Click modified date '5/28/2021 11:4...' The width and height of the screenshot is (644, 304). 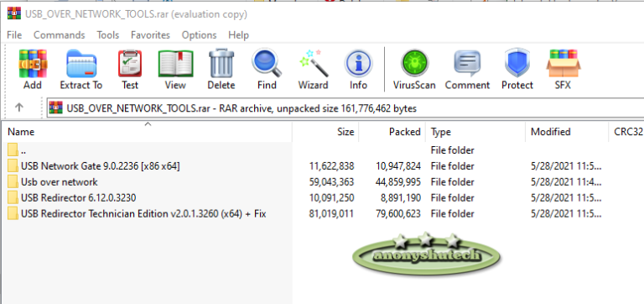tap(566, 182)
